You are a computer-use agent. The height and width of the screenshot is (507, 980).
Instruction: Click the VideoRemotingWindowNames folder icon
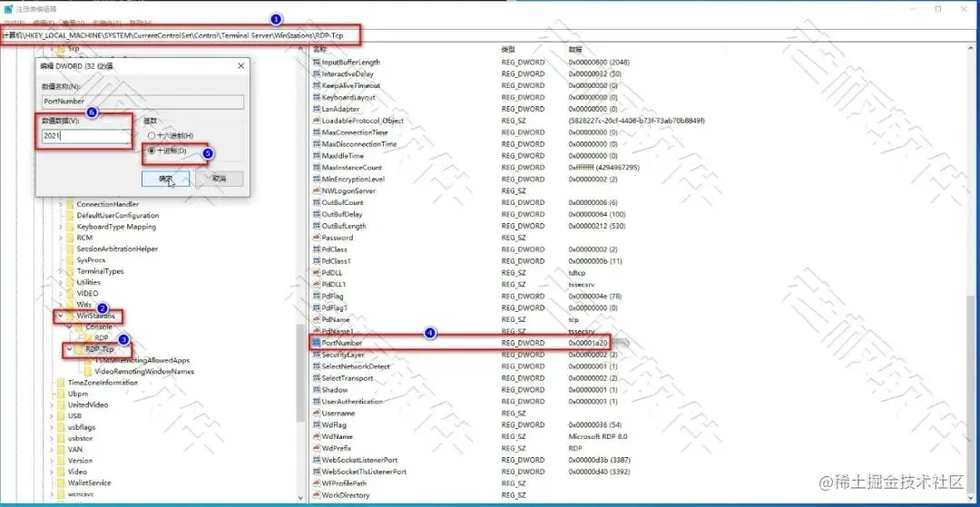coord(88,371)
